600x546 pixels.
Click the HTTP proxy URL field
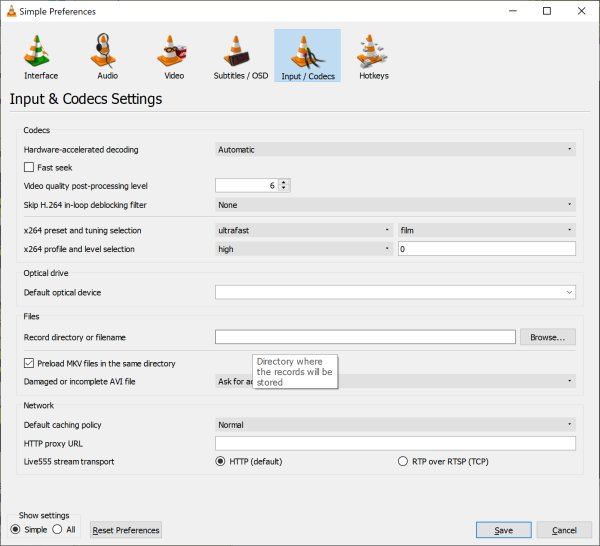click(x=395, y=443)
